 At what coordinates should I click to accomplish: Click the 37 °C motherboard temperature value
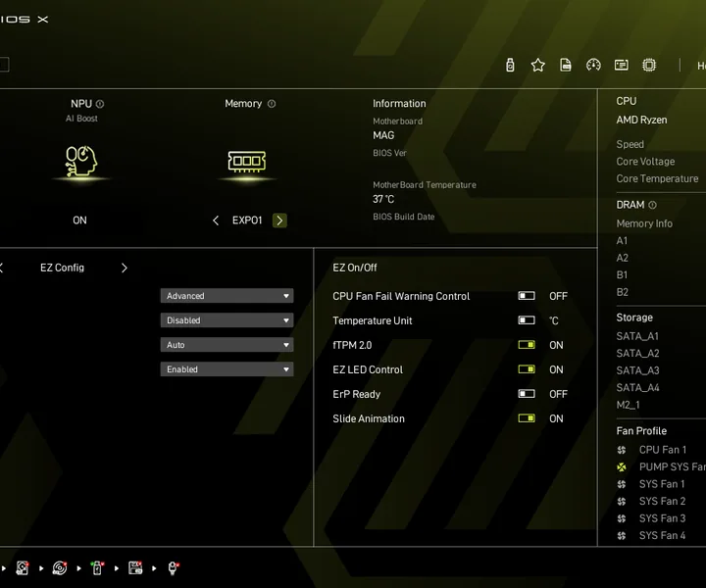(383, 199)
